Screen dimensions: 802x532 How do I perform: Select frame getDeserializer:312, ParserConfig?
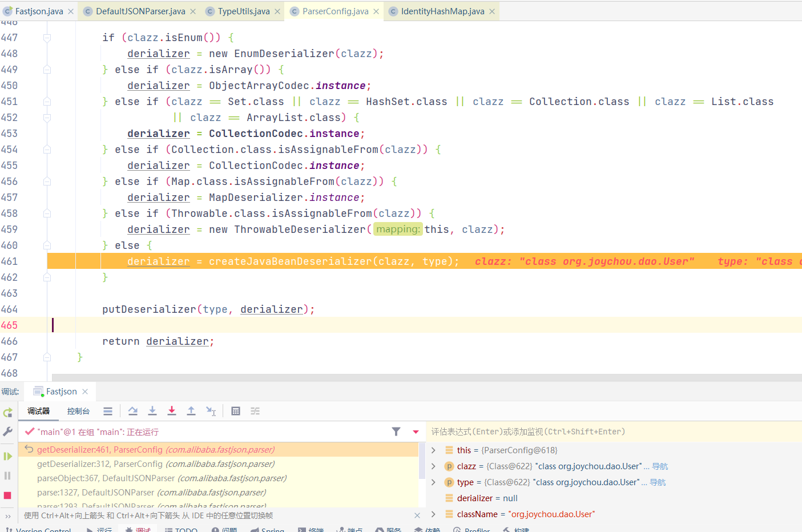click(219, 464)
